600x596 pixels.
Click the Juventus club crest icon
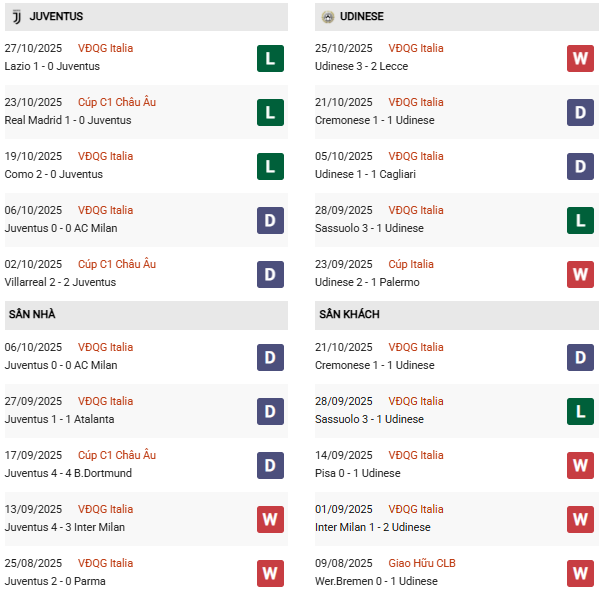pyautogui.click(x=17, y=17)
